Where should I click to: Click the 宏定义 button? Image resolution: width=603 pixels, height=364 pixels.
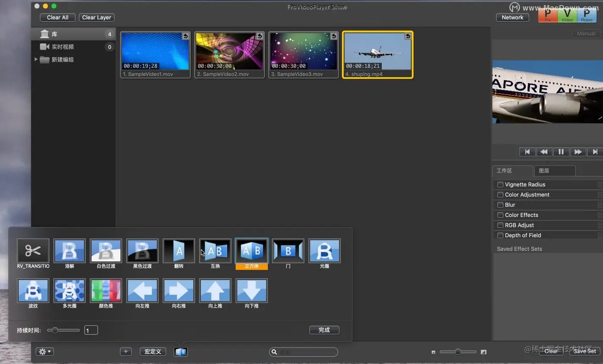pos(153,352)
